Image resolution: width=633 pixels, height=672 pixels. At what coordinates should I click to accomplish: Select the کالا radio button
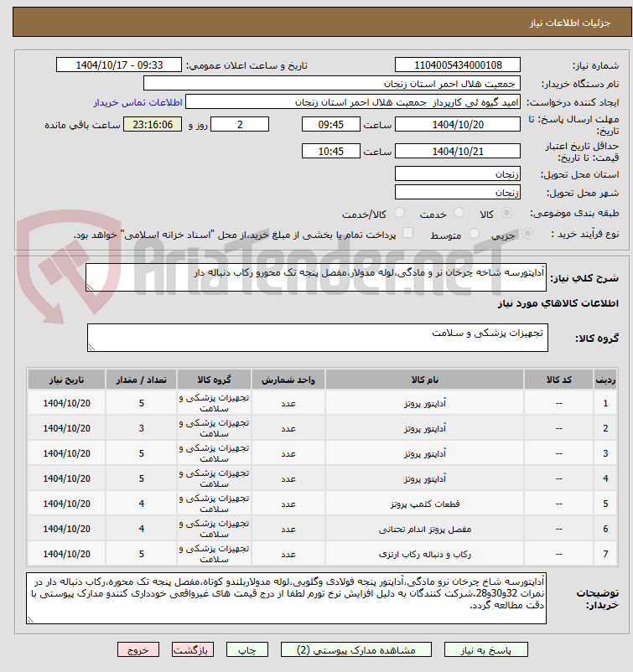click(506, 213)
